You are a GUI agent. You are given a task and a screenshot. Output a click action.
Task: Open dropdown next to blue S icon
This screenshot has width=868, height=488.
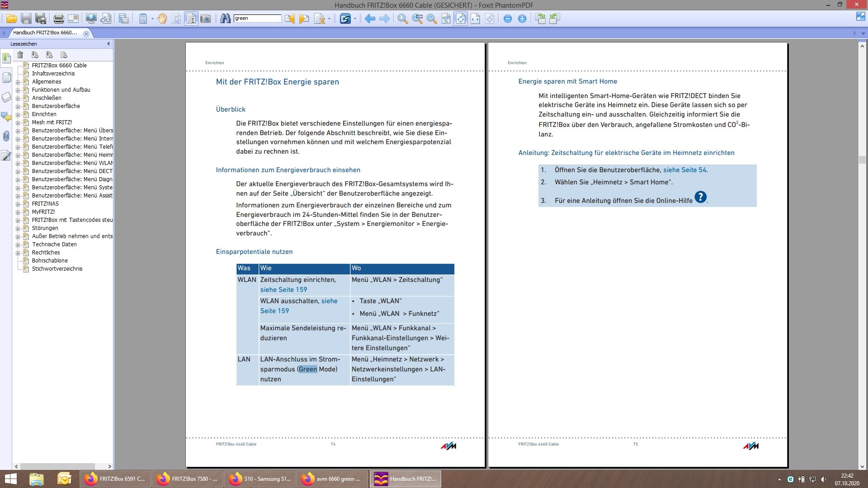(355, 19)
